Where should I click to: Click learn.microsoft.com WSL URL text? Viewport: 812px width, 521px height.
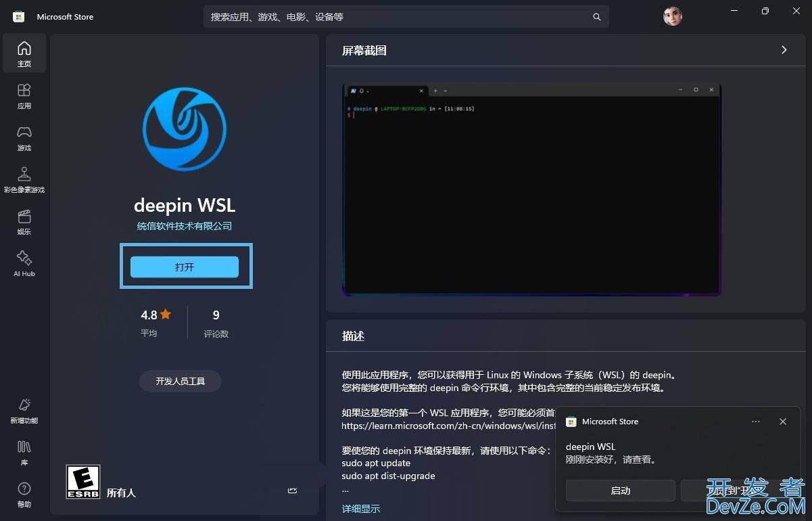click(x=448, y=426)
